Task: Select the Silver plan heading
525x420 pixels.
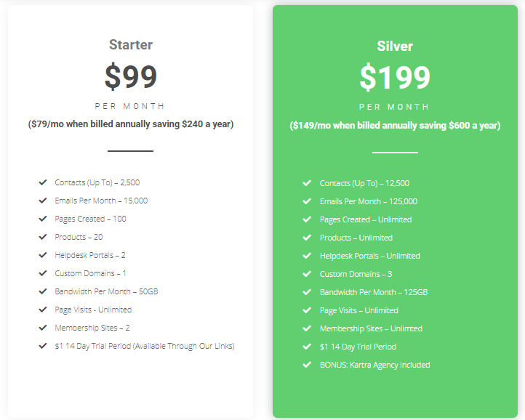Action: [x=395, y=47]
